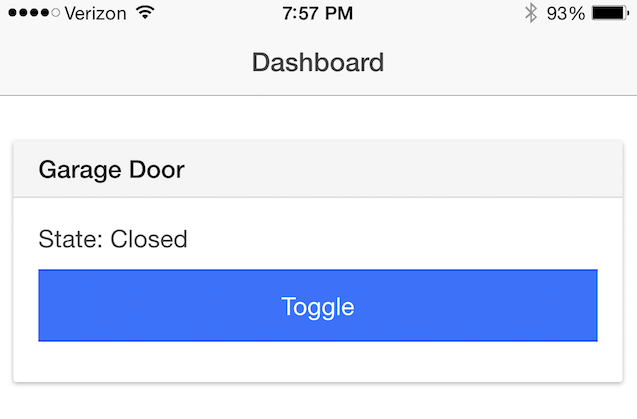Viewport: 637px width, 419px height.
Task: Tap the blank area above the Garage Door card
Action: click(x=318, y=118)
